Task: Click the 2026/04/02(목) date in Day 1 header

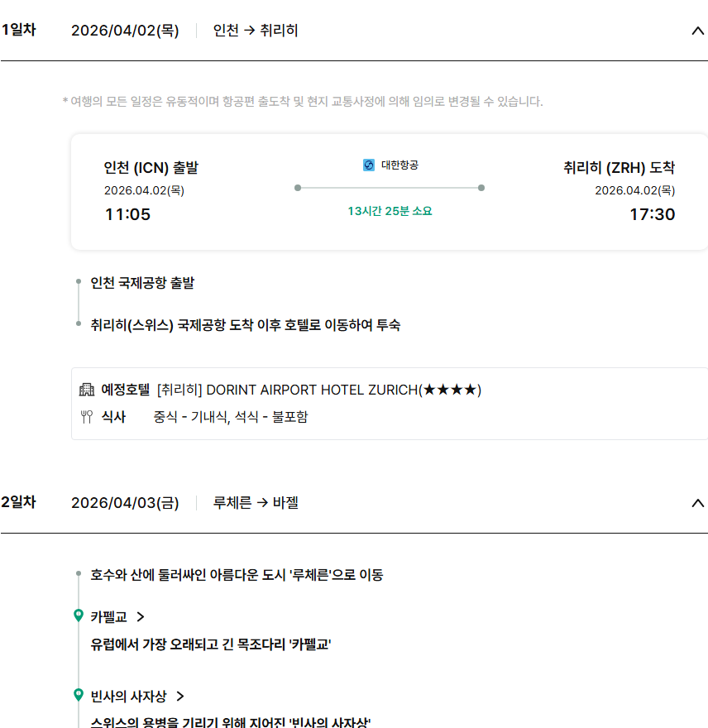Action: pyautogui.click(x=125, y=31)
